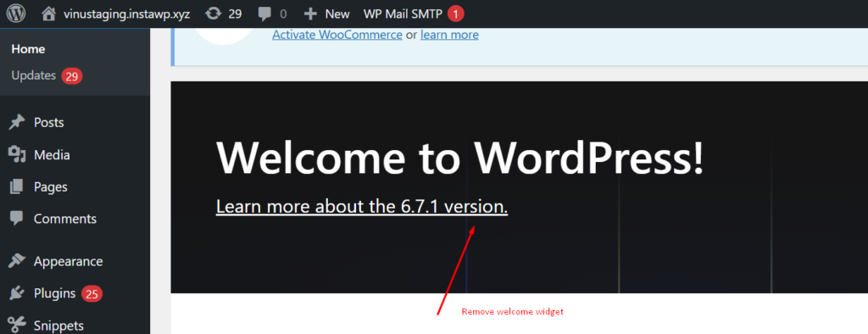Click the Activate WooCommerce link
Image resolution: width=868 pixels, height=334 pixels.
[x=337, y=35]
